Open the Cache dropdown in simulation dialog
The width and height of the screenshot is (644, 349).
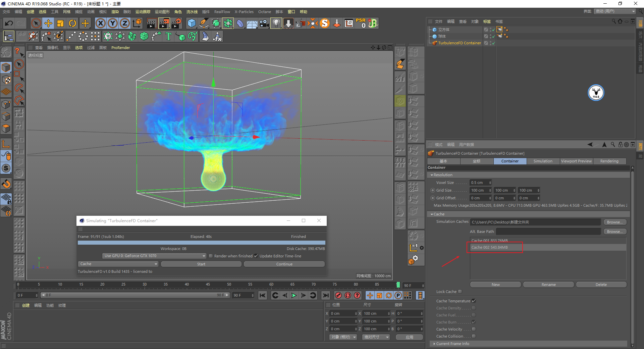click(118, 264)
